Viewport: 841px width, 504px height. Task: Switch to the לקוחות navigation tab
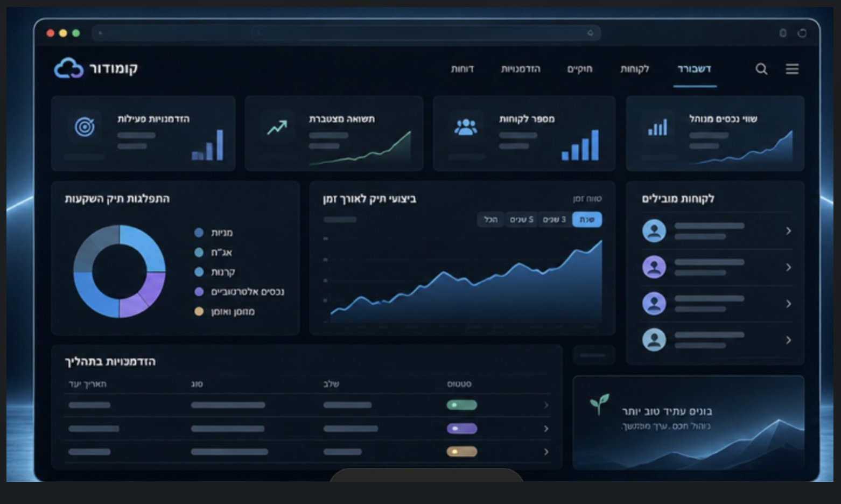click(x=635, y=69)
